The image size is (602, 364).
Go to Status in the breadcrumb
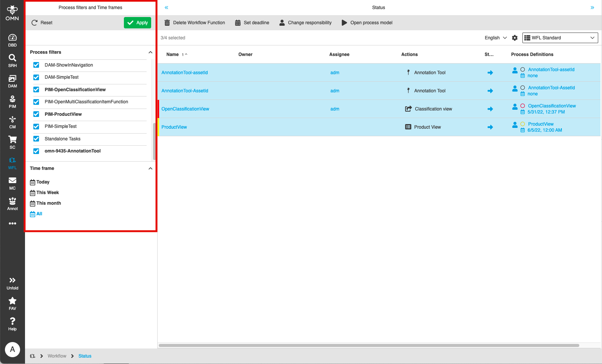85,356
